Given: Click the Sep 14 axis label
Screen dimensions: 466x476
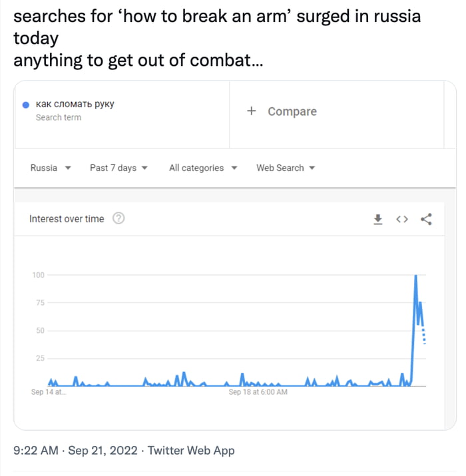Looking at the screenshot, I should 48,392.
